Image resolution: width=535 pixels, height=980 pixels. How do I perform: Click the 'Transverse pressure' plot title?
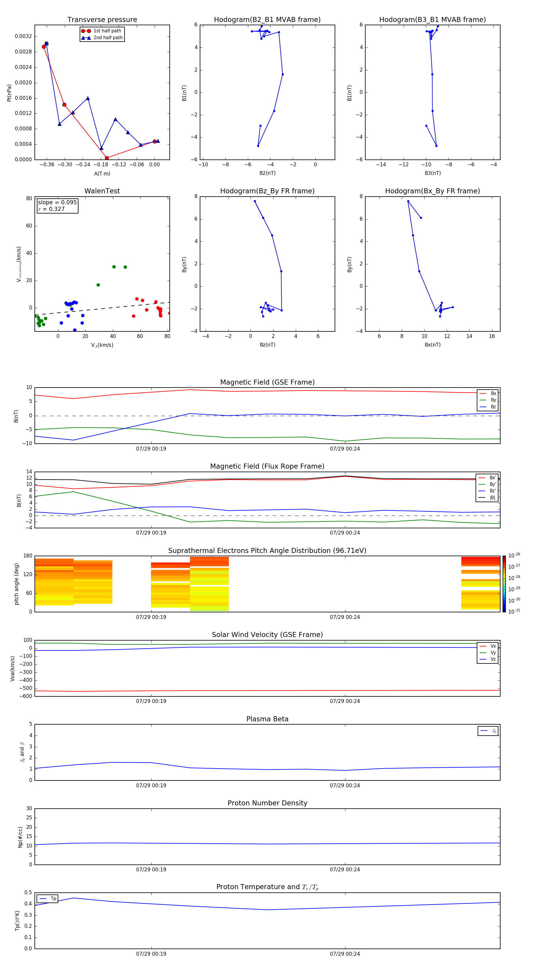click(x=102, y=20)
